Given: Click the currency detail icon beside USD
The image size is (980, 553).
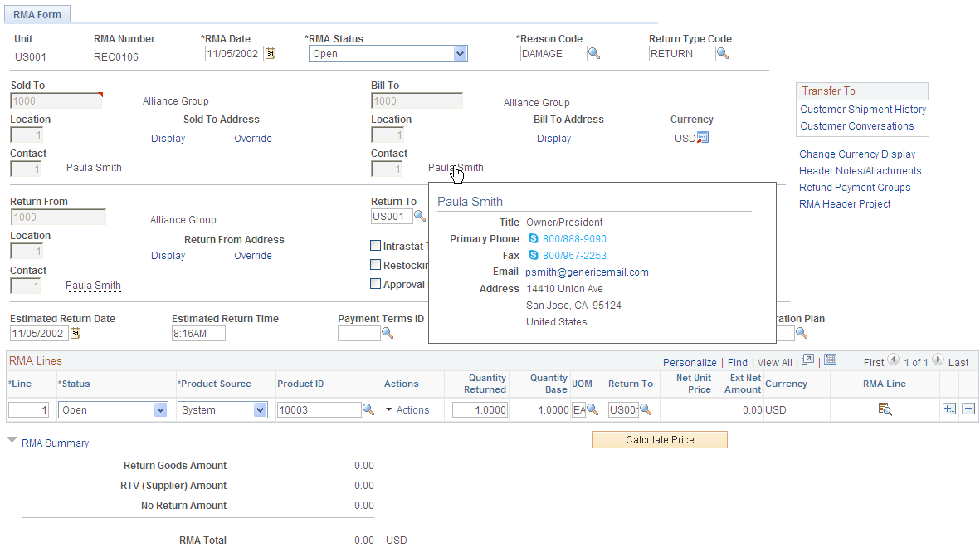Looking at the screenshot, I should click(x=705, y=138).
